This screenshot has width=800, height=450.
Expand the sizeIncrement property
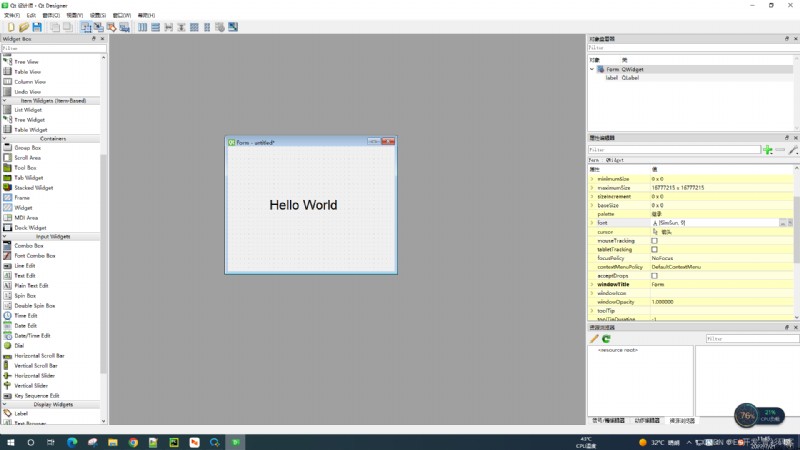(592, 196)
